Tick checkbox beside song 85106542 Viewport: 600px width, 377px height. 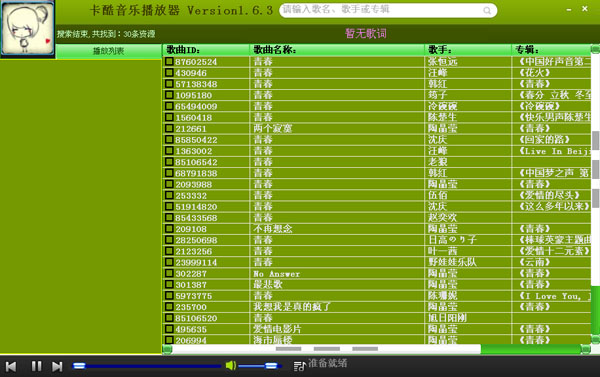169,162
